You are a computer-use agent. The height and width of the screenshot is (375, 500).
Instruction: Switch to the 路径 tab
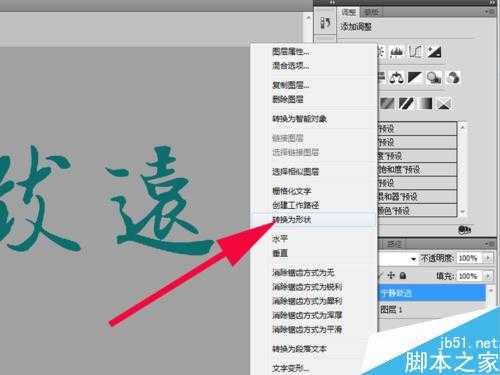394,244
